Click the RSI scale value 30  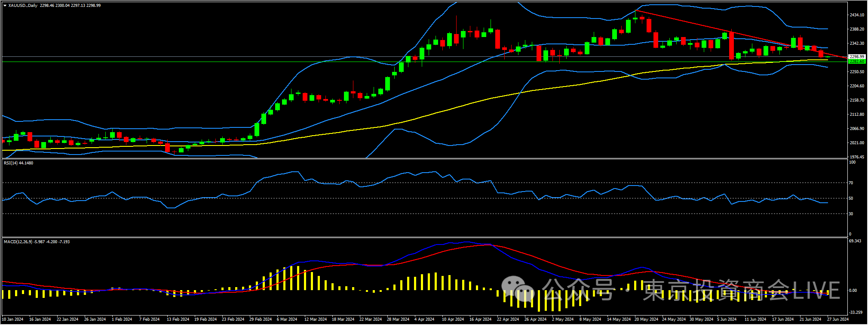(x=851, y=214)
